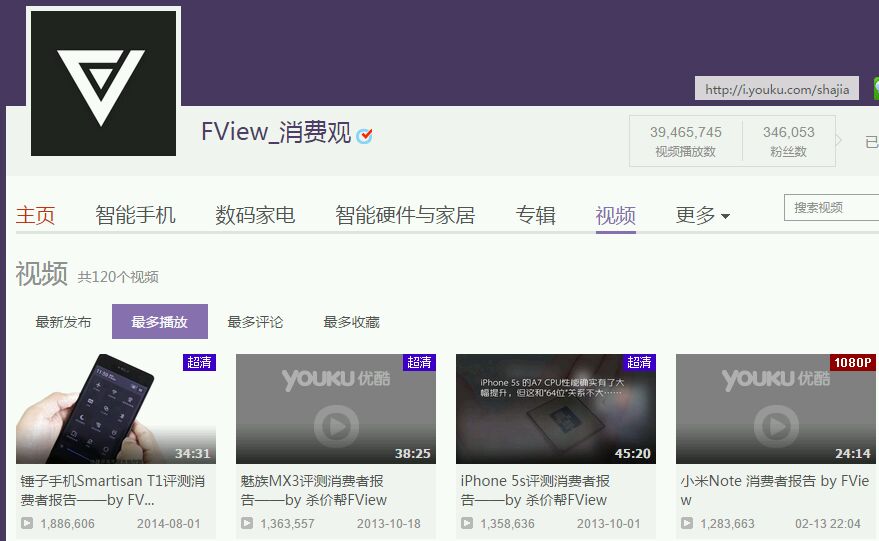This screenshot has height=541, width=879.
Task: Click the verified badge next to FView_消费观
Action: click(x=364, y=135)
